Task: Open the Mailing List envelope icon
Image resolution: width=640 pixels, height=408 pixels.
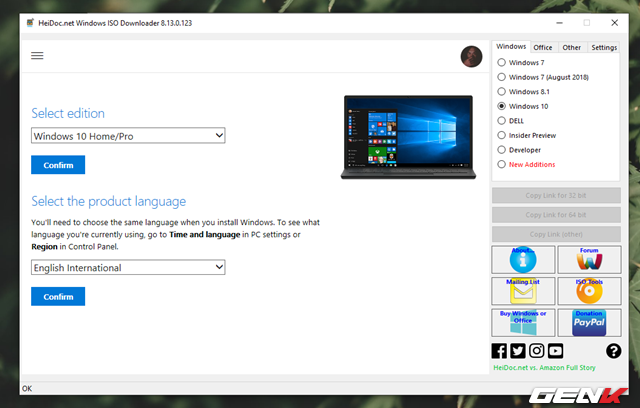Action: (x=523, y=291)
